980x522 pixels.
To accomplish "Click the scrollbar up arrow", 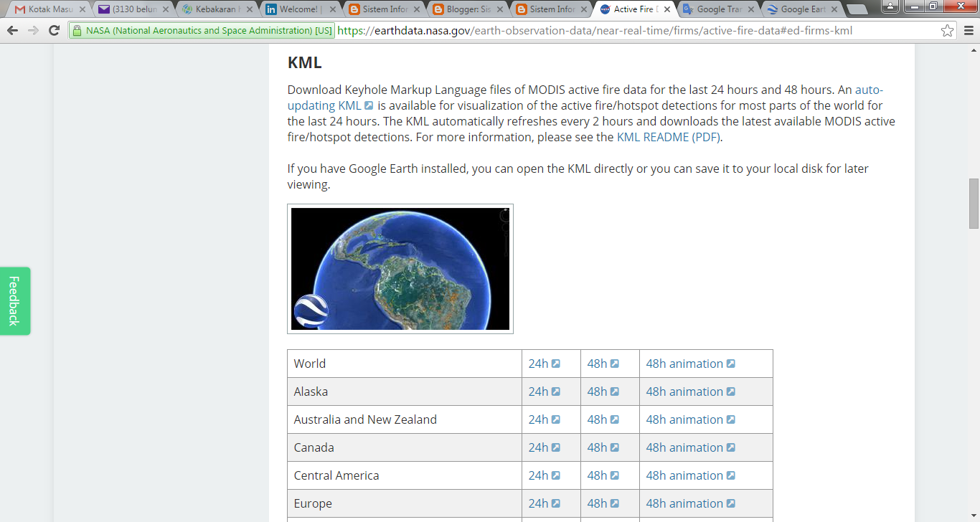I will click(x=974, y=49).
